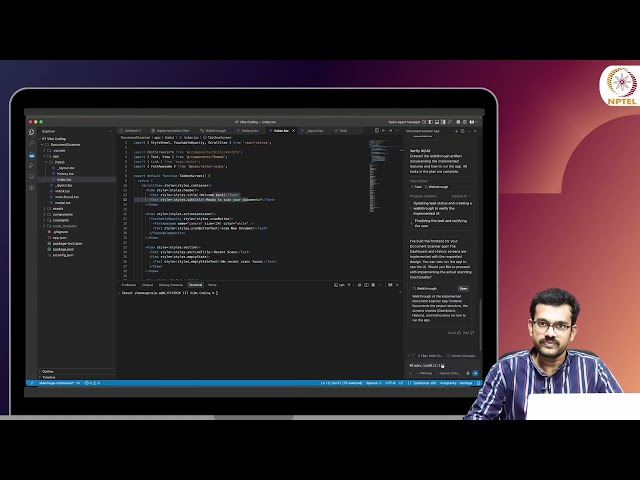Navigate back with the editor left arrow
Screen dimensions: 640x480
pyautogui.click(x=383, y=131)
